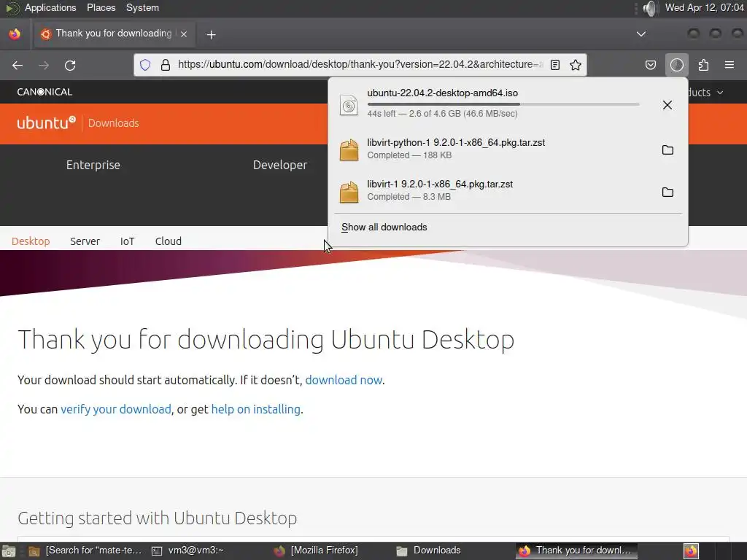747x560 pixels.
Task: Click the Firefox View icon in tab strip
Action: tap(15, 34)
